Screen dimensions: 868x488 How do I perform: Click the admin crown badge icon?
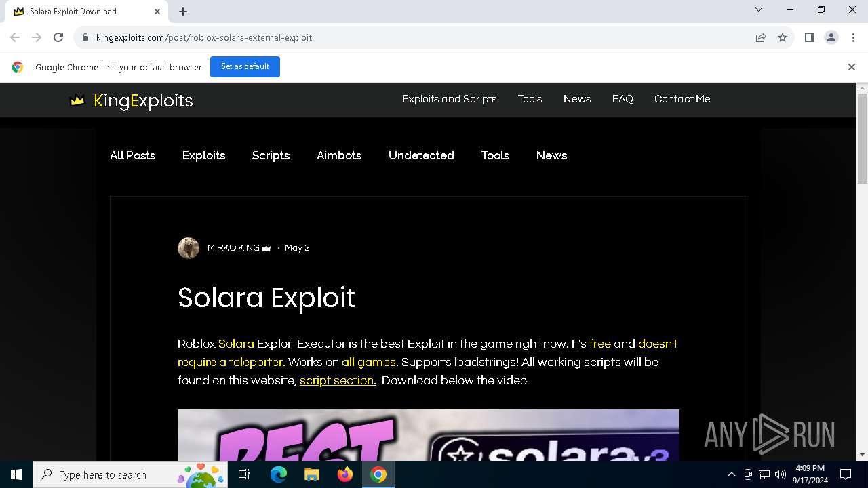click(267, 249)
